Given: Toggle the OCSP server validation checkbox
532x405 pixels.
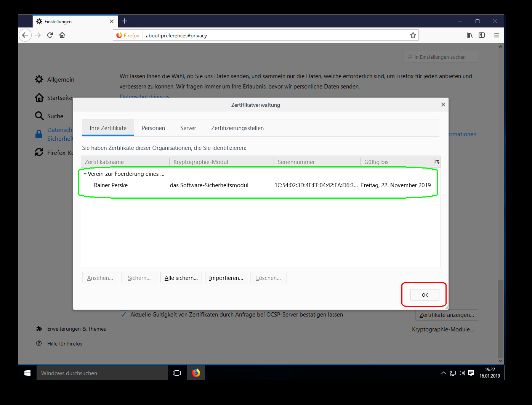Looking at the screenshot, I should pyautogui.click(x=123, y=315).
